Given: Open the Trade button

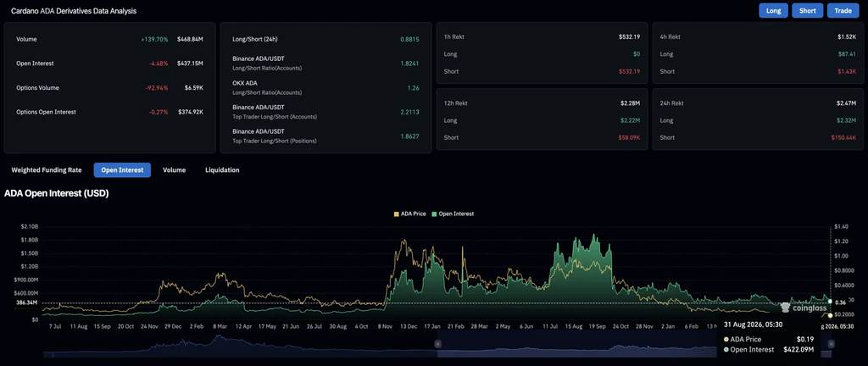Looking at the screenshot, I should coord(843,10).
